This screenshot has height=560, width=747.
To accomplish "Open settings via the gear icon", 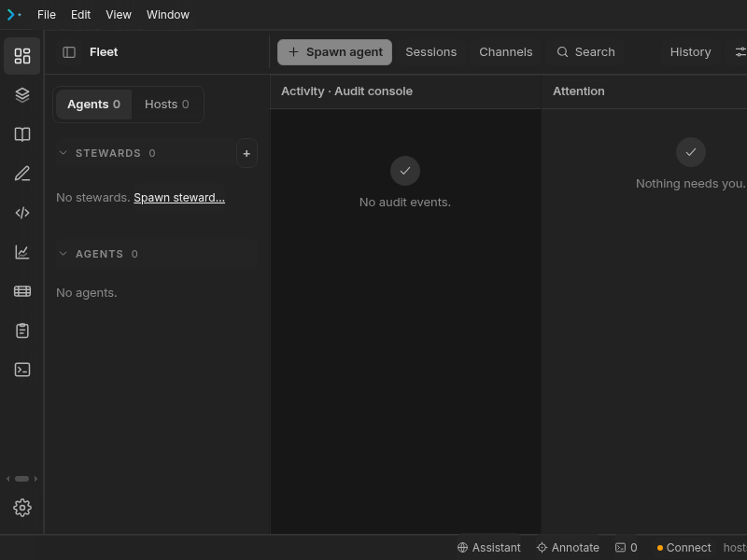I will coord(21,508).
